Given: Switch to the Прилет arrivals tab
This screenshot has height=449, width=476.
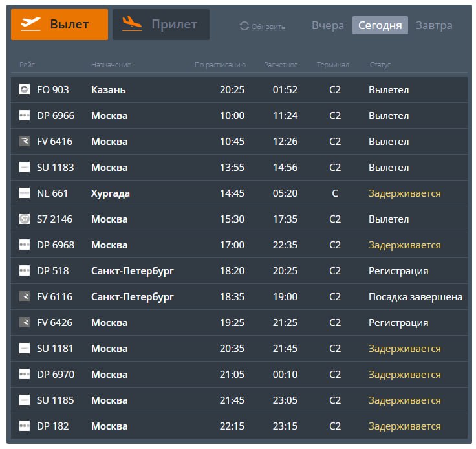Looking at the screenshot, I should tap(161, 25).
